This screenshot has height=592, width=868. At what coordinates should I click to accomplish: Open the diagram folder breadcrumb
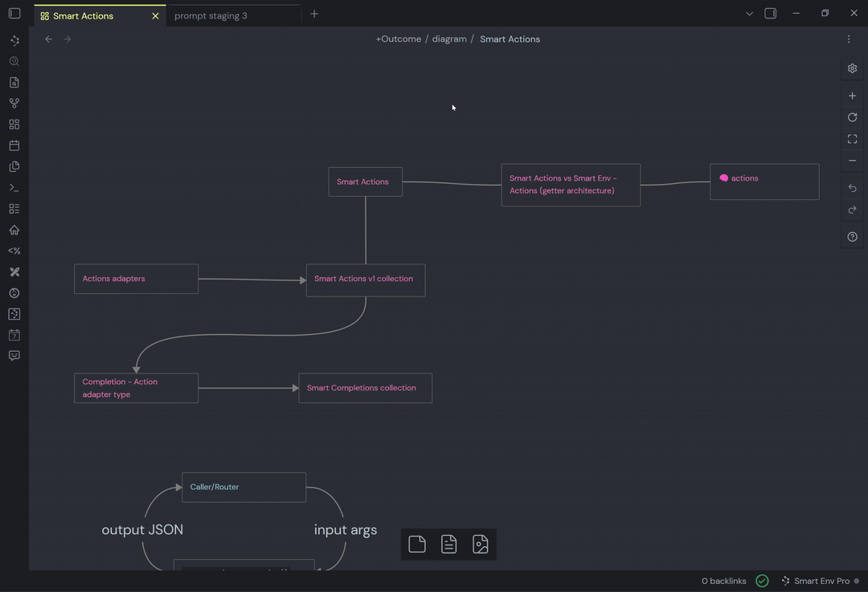pyautogui.click(x=449, y=39)
